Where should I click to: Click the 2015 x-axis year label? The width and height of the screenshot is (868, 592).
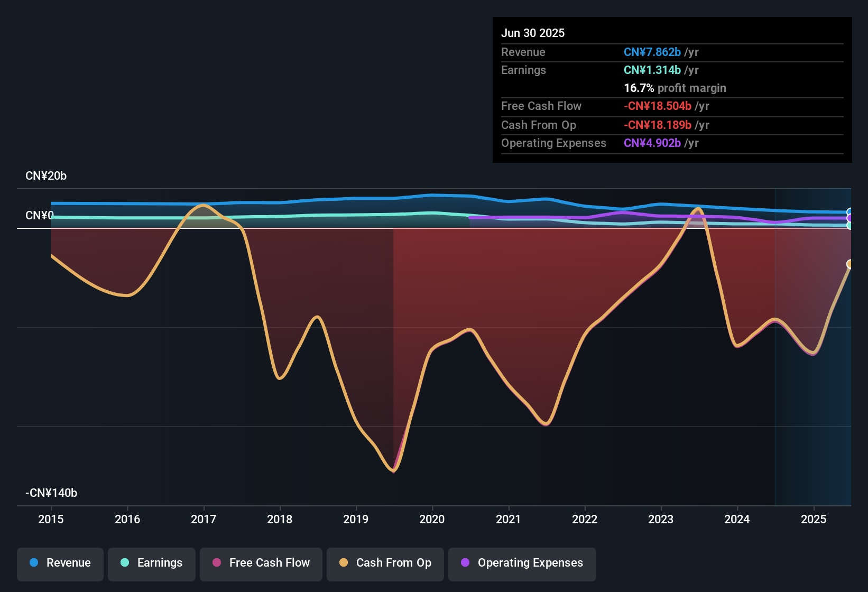click(x=51, y=519)
